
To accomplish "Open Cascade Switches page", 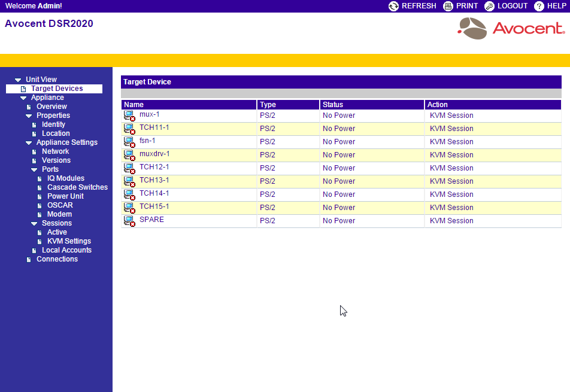I will 77,187.
